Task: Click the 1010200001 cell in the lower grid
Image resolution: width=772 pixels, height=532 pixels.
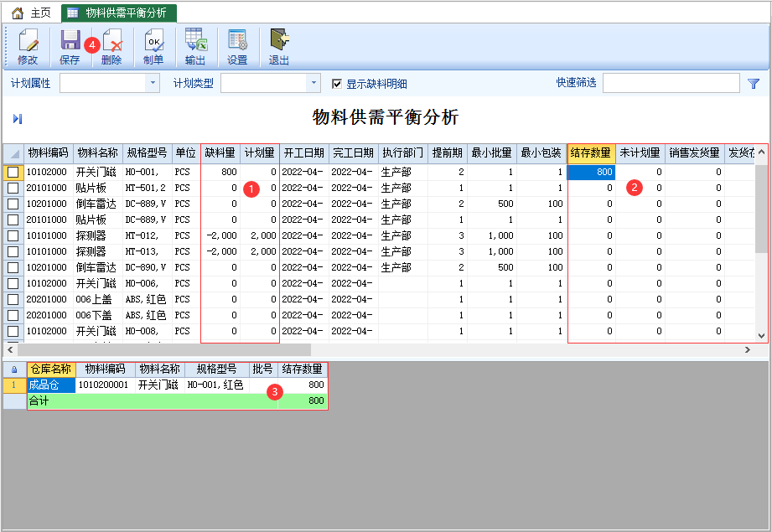Action: [x=106, y=385]
